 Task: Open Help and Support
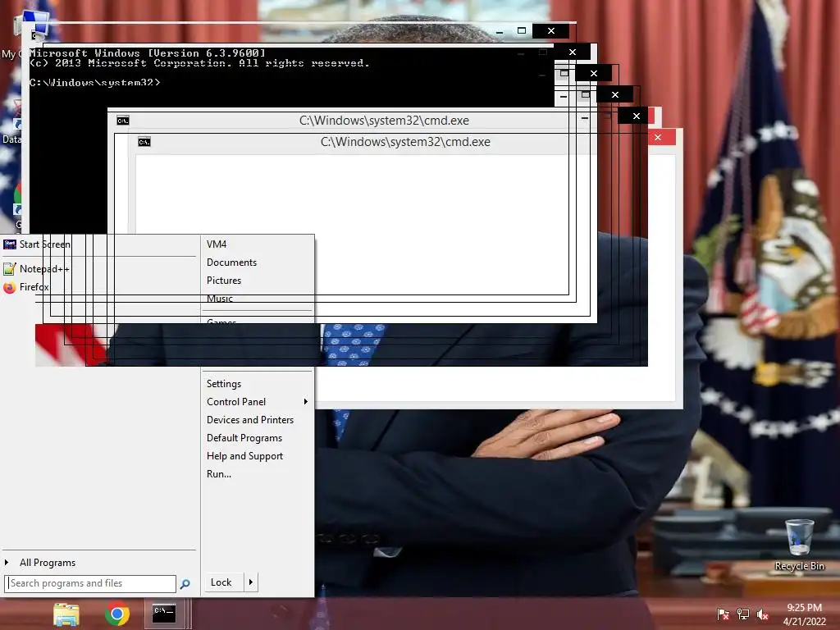tap(244, 456)
